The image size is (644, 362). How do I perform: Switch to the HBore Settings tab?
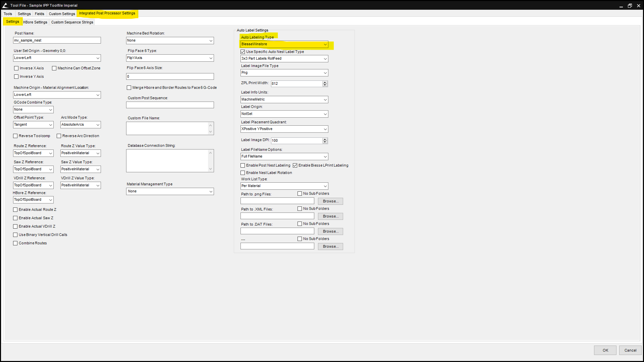coord(35,22)
